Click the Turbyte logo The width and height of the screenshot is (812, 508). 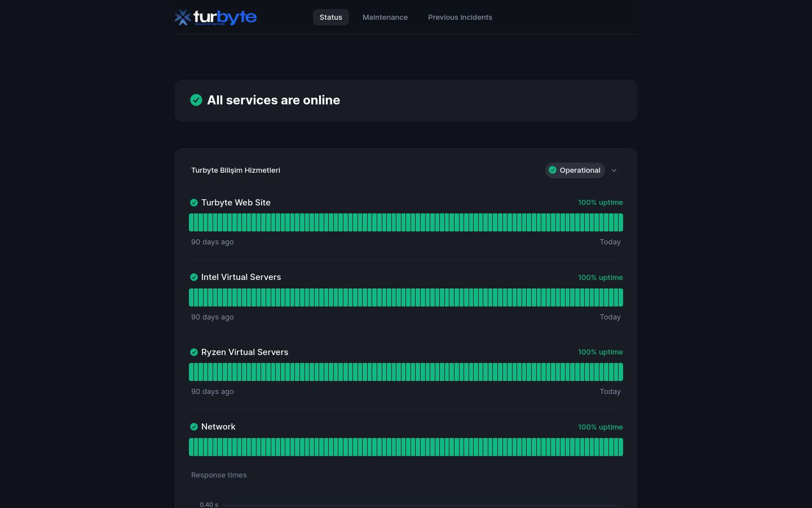click(215, 17)
